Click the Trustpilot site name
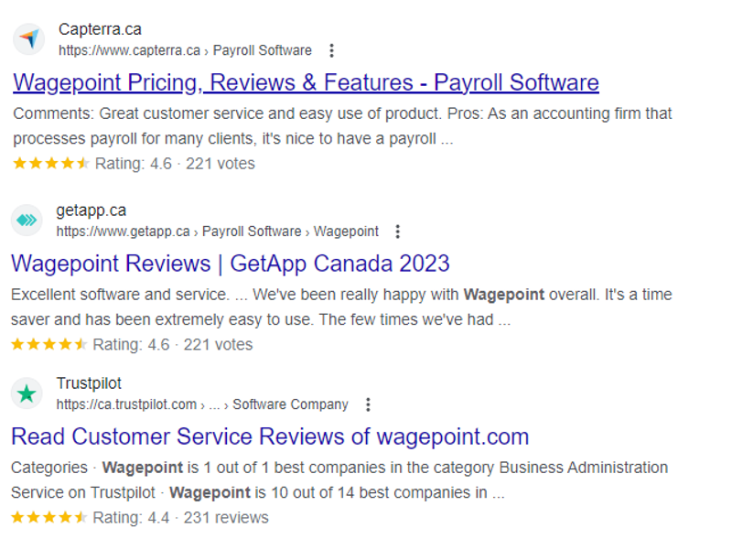Screen dimensions: 732x560 89,383
